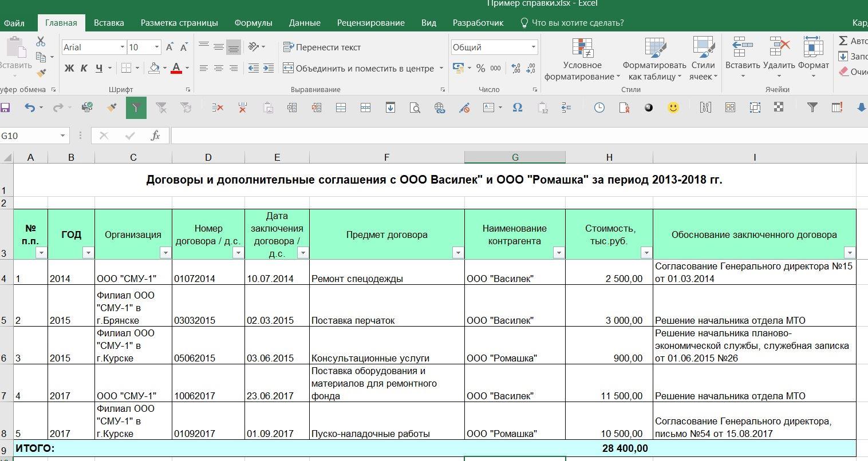Undo the last action
This screenshot has height=461, width=868.
coord(29,107)
